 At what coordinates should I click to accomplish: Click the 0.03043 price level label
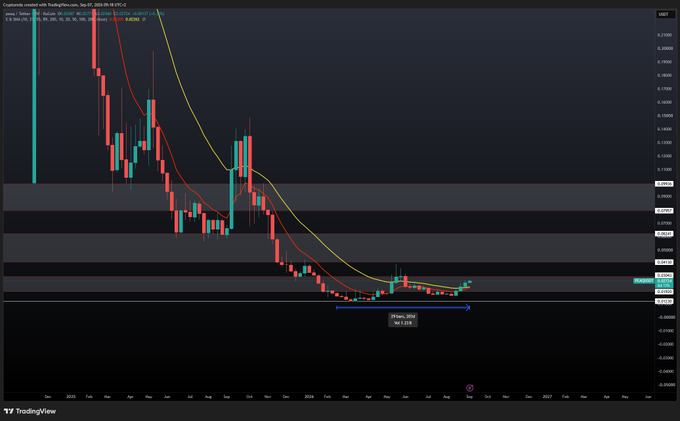click(x=664, y=275)
